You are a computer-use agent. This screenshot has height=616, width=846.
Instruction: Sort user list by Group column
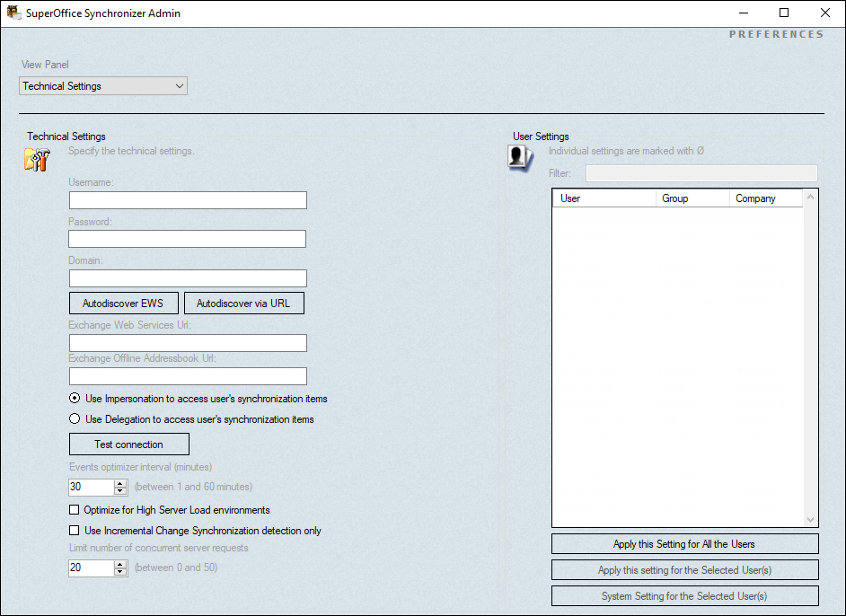coord(692,198)
